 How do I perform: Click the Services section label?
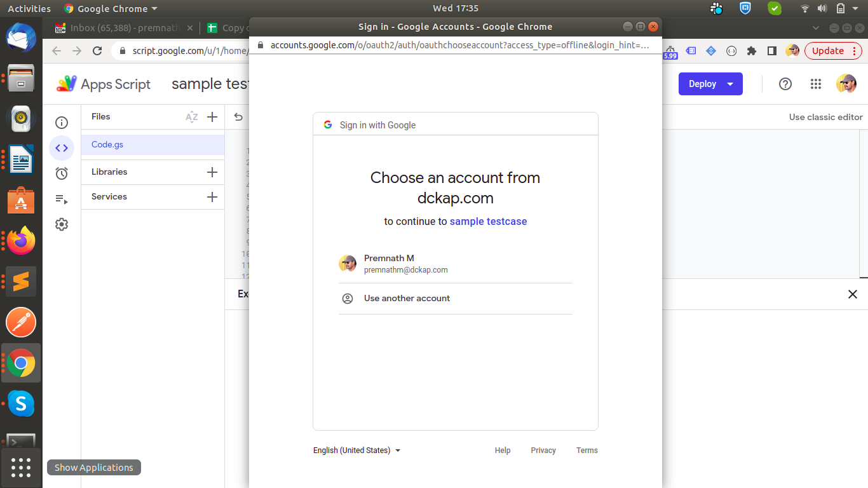coord(109,197)
